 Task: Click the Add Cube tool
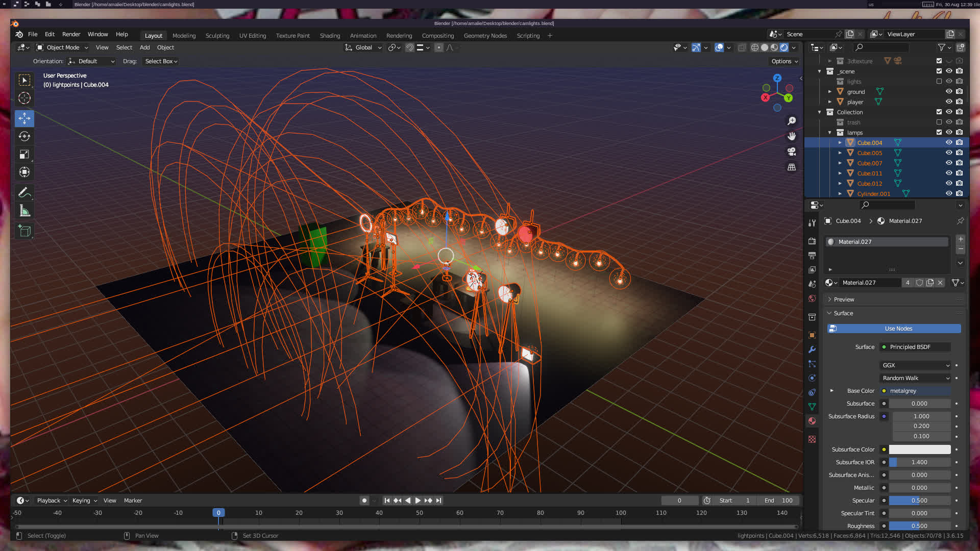pos(24,231)
